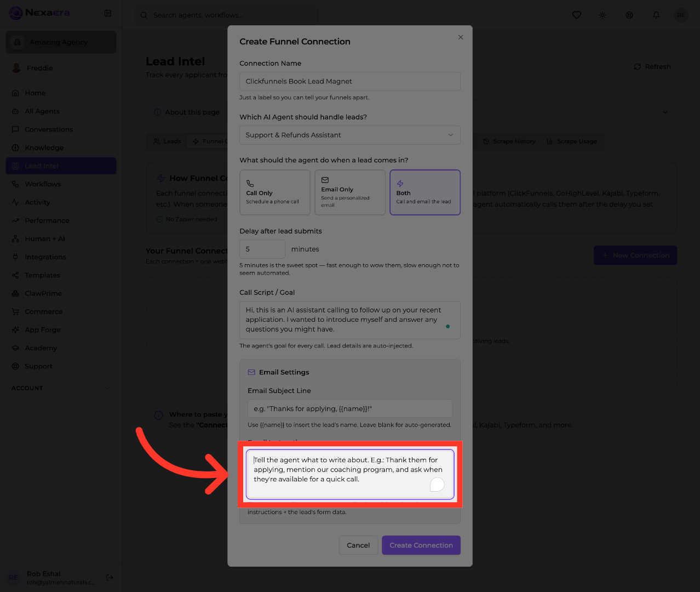Viewport: 700px width, 592px height.
Task: Open favorites heart icon in top bar
Action: 577,15
